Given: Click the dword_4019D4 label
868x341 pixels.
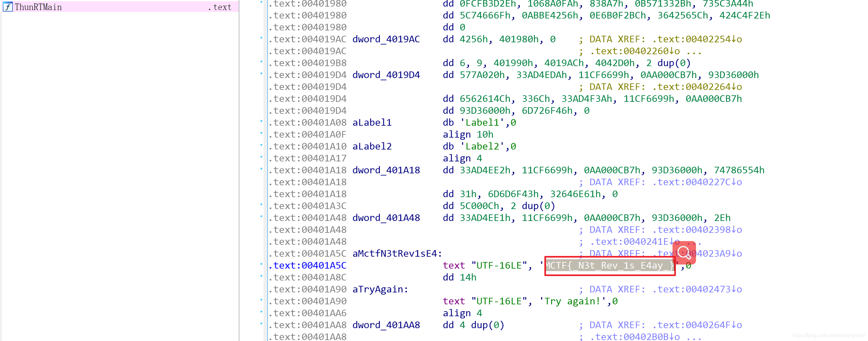Looking at the screenshot, I should pyautogui.click(x=386, y=75).
